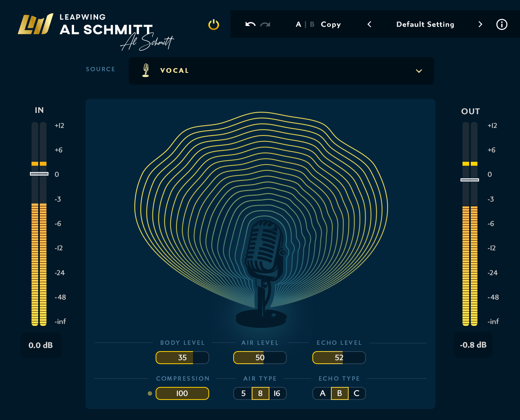
Task: Adjust the Body Level value slider
Action: (x=182, y=357)
